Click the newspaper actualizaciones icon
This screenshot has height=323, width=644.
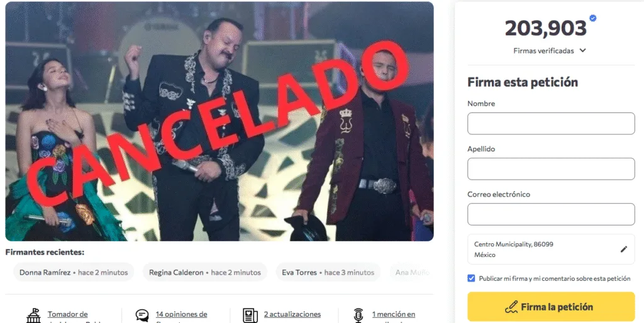tap(250, 315)
